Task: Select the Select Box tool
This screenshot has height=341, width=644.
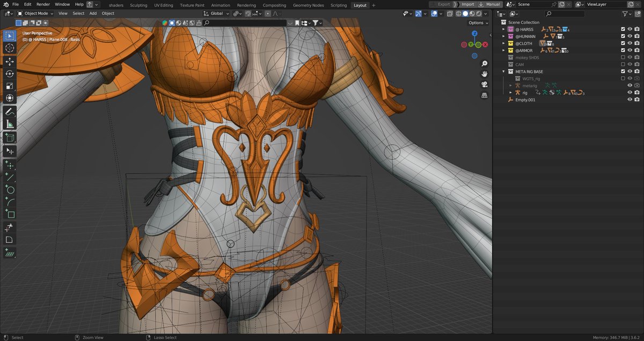Action: click(x=10, y=36)
